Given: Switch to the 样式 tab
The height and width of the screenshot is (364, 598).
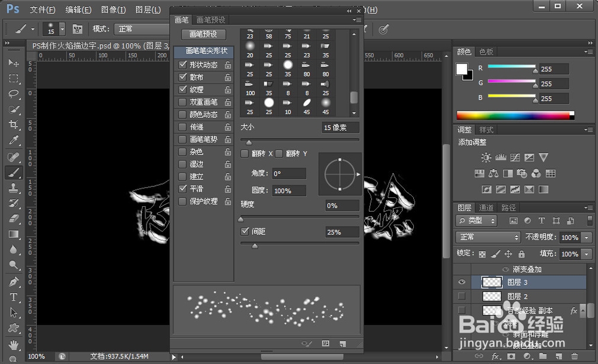Looking at the screenshot, I should (486, 130).
